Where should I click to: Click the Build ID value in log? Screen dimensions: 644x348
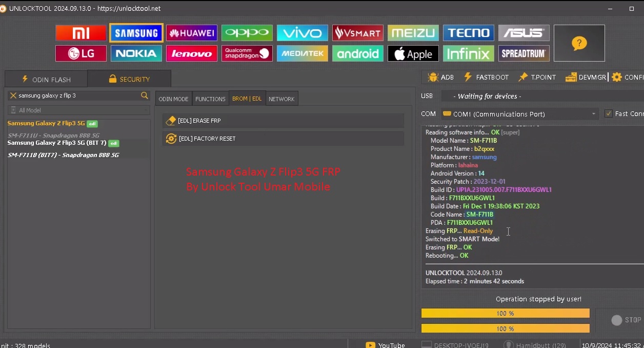(x=504, y=190)
